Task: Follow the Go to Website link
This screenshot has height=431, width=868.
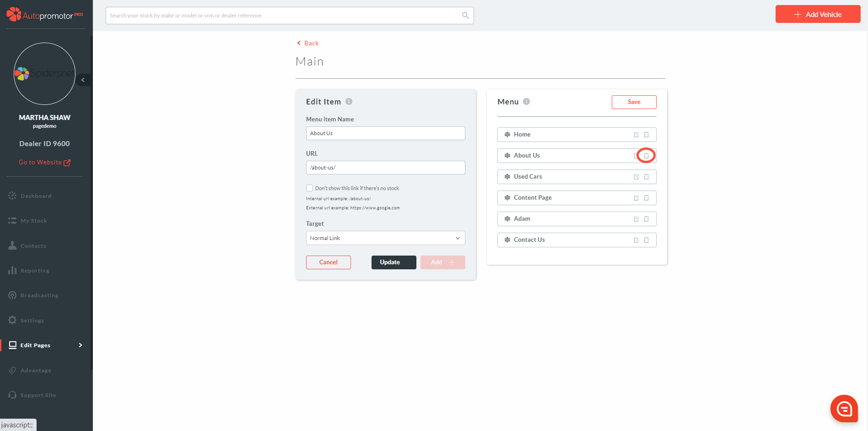Action: coord(44,163)
